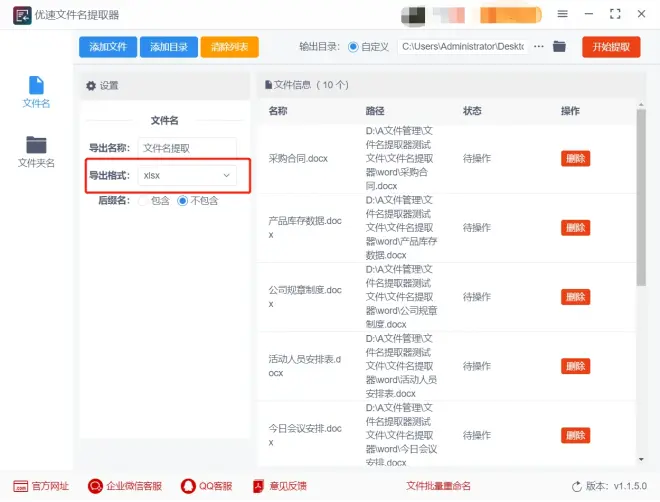Open output folder browse icon
Image resolution: width=660 pixels, height=502 pixels.
pos(560,47)
